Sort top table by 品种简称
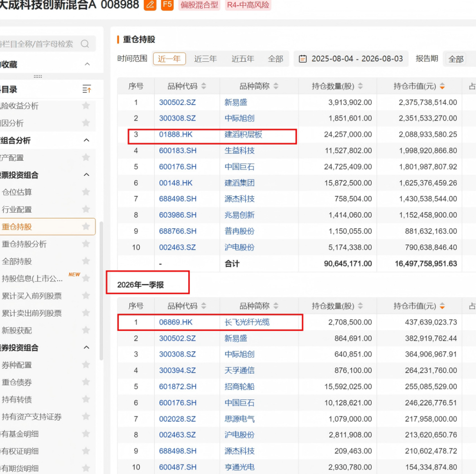The height and width of the screenshot is (474, 476). (x=275, y=86)
